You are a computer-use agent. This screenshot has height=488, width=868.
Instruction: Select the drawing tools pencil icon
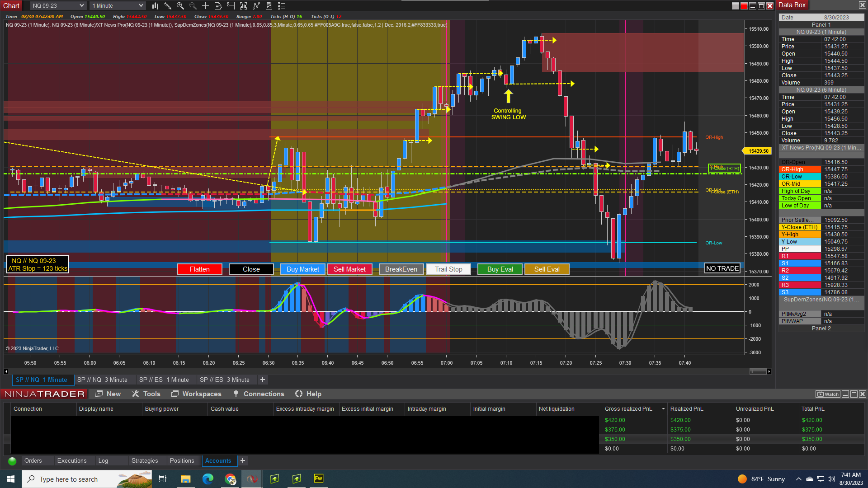click(x=168, y=6)
